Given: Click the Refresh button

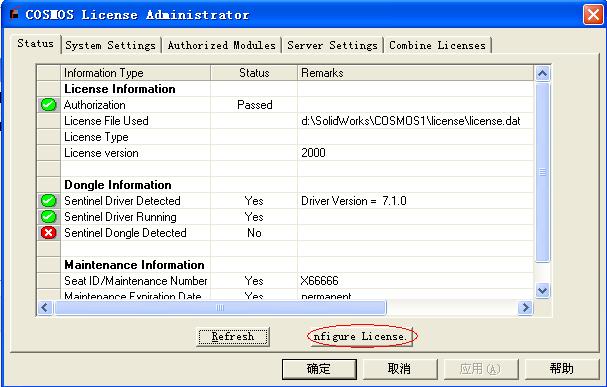Looking at the screenshot, I should point(233,336).
